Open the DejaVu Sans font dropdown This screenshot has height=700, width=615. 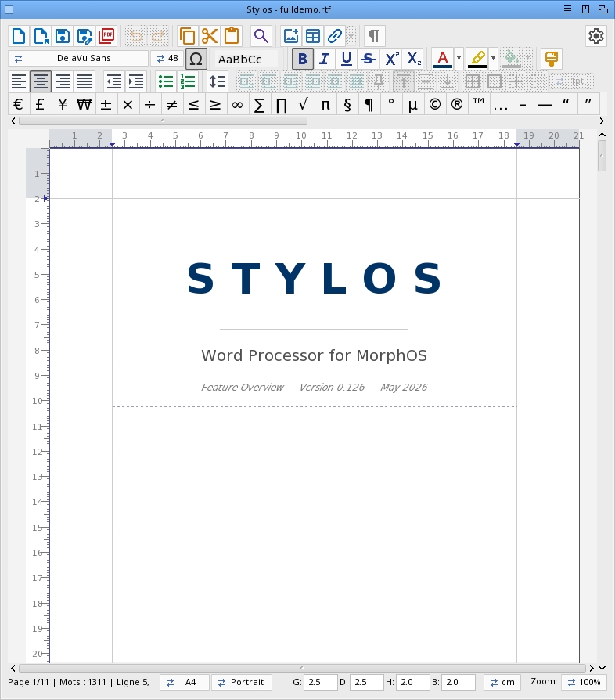78,59
